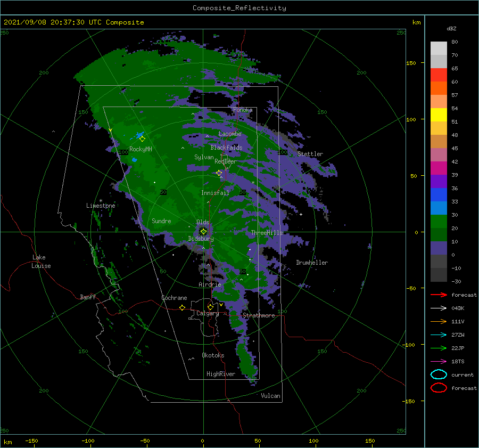Click the yellow diamond marker near RedDeer
The height and width of the screenshot is (448, 479).
[219, 173]
